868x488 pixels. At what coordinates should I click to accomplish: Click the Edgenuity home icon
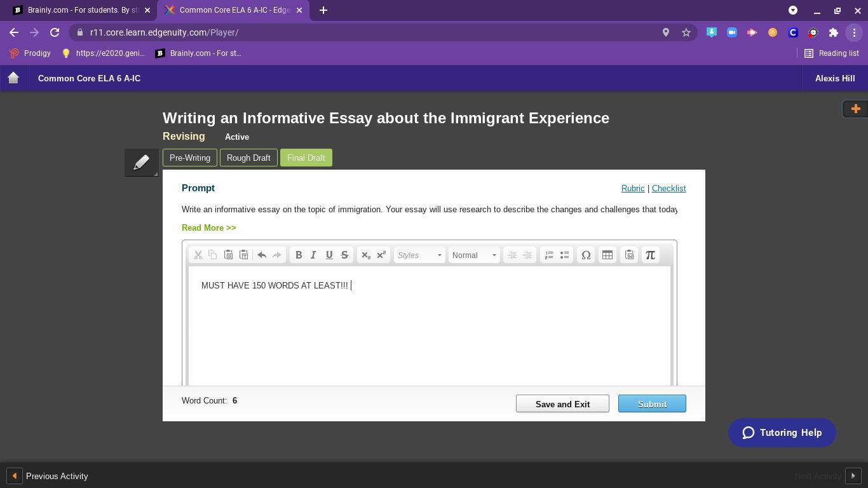13,78
